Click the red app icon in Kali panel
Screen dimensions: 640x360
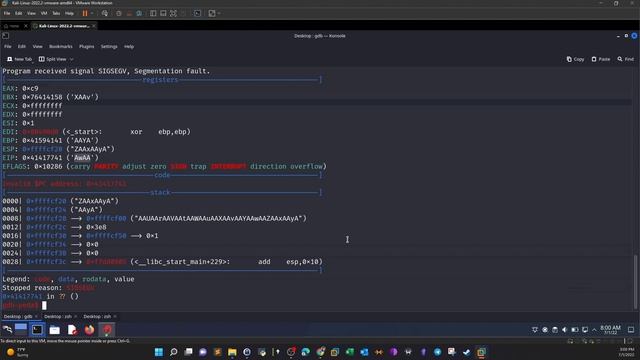point(107,329)
